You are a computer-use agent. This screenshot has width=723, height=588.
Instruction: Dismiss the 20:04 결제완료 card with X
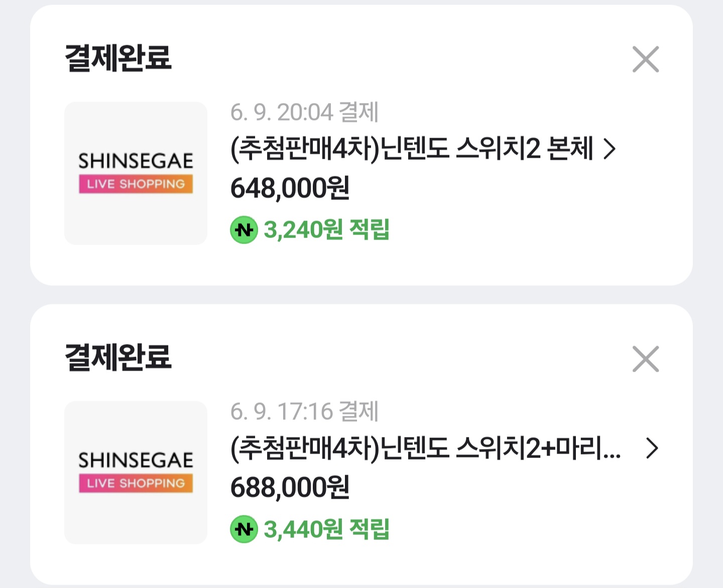pyautogui.click(x=646, y=59)
